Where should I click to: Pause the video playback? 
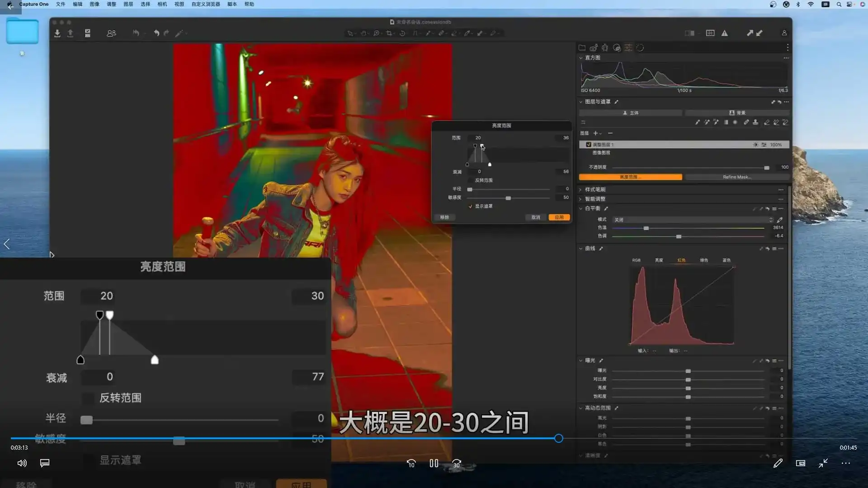tap(434, 463)
